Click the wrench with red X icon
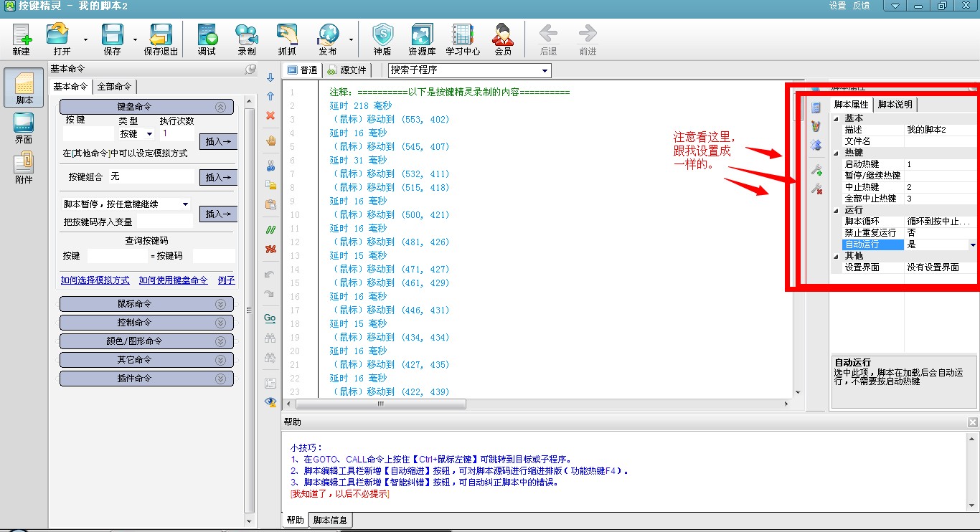 [816, 189]
